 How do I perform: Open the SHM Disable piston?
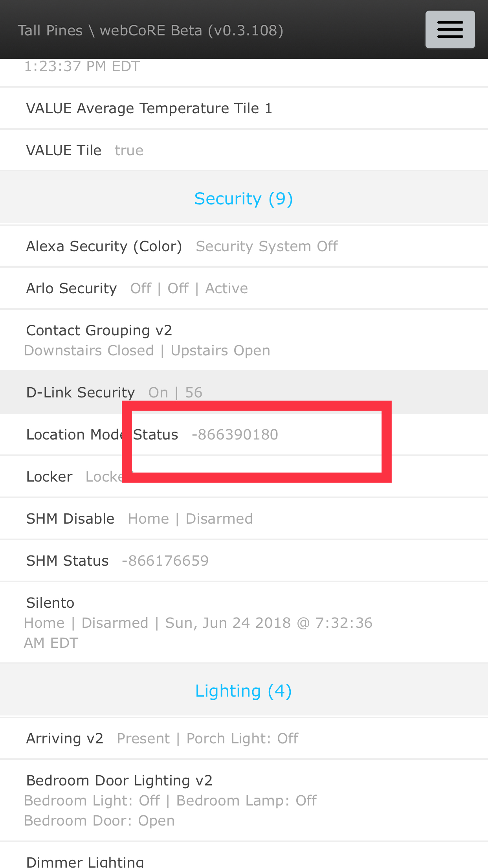click(x=244, y=519)
